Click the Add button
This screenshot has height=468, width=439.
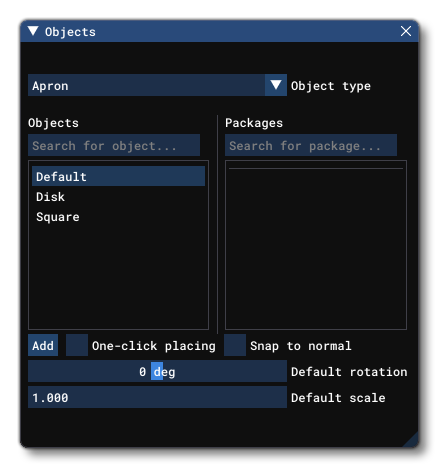(43, 345)
